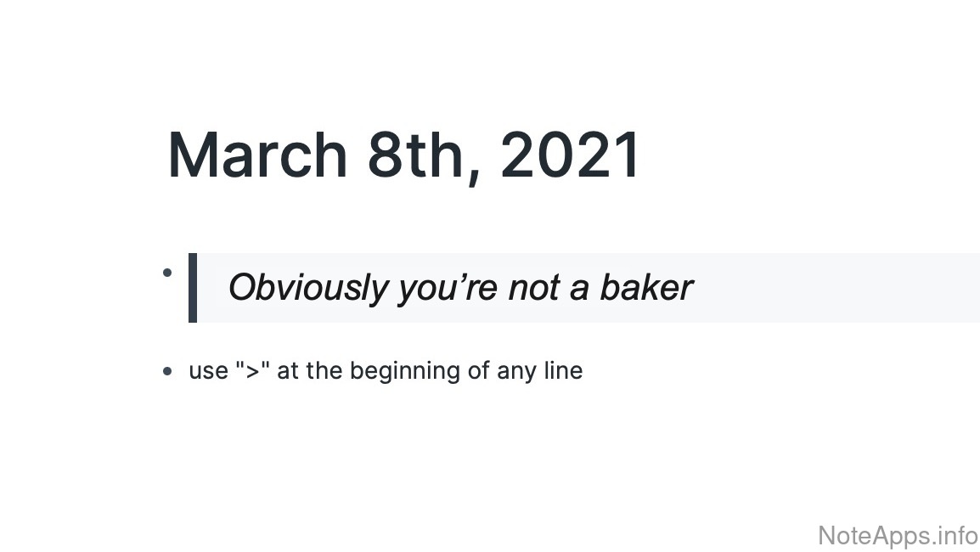The image size is (980, 552).
Task: Click the word "use" in the second bullet
Action: coord(208,371)
